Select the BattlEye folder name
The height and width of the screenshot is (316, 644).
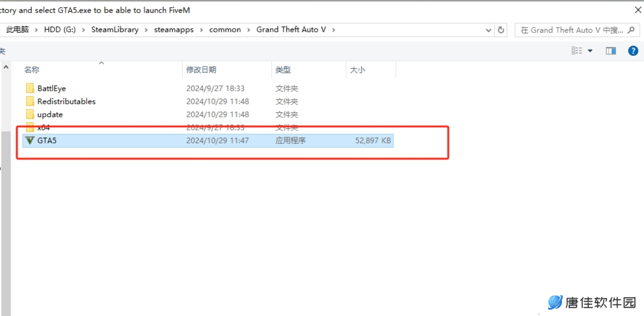52,89
